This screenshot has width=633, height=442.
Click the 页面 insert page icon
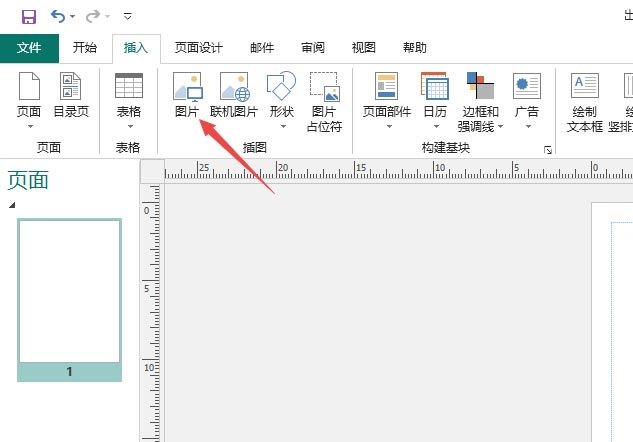point(29,86)
